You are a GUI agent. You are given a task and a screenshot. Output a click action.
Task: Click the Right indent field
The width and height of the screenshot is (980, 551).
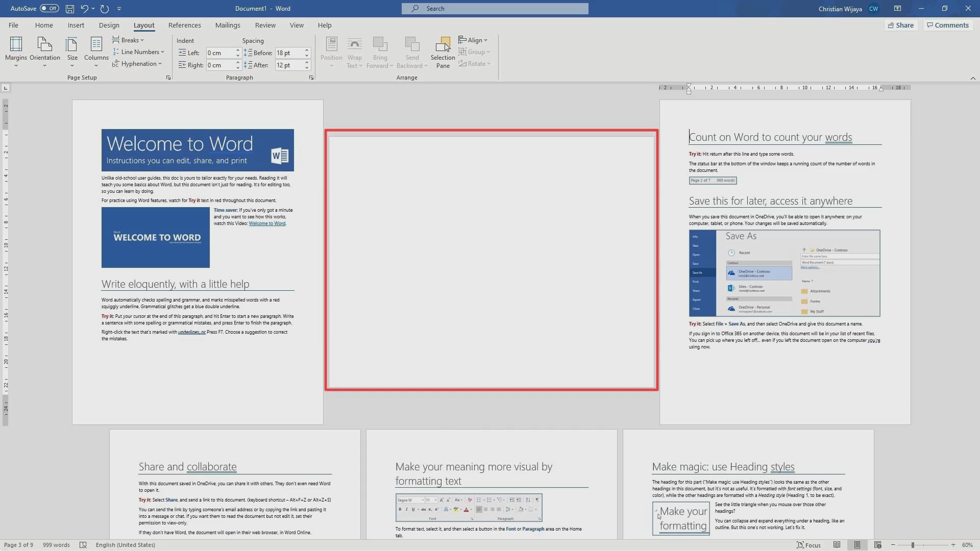pyautogui.click(x=220, y=65)
